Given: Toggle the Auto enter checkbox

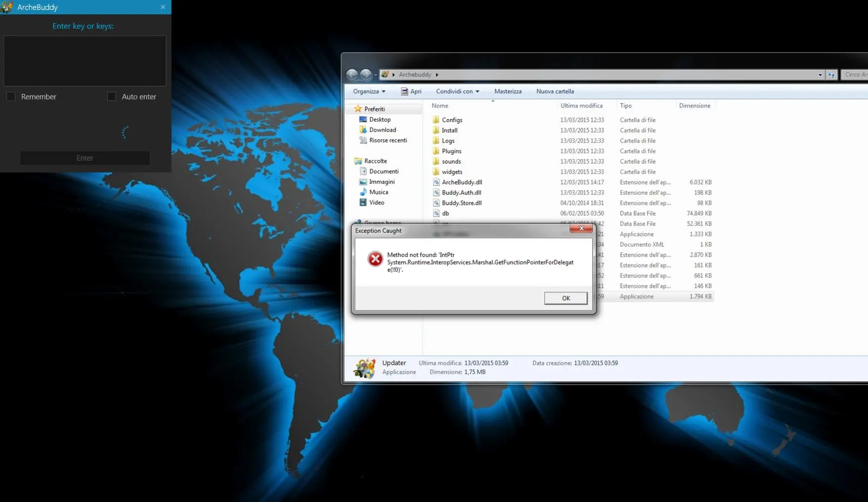Looking at the screenshot, I should click(x=112, y=96).
